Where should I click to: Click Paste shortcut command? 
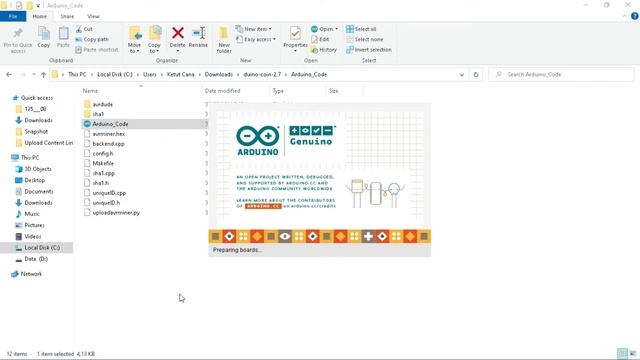coord(97,50)
